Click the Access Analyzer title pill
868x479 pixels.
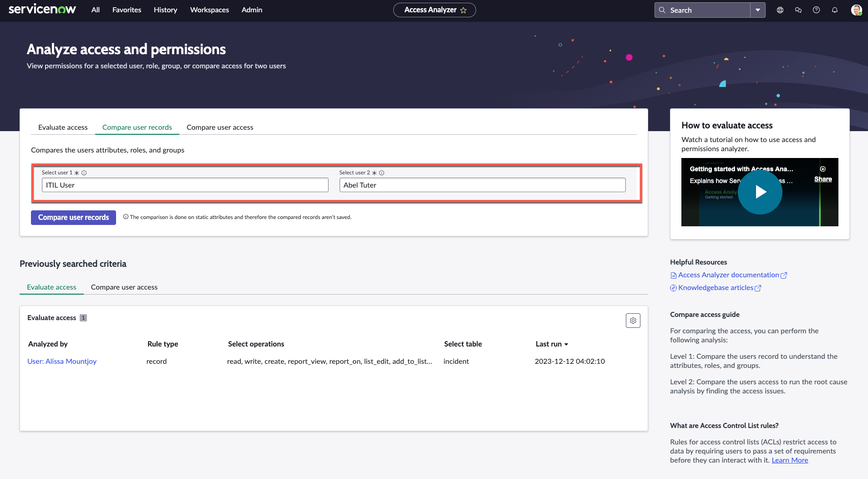(434, 10)
